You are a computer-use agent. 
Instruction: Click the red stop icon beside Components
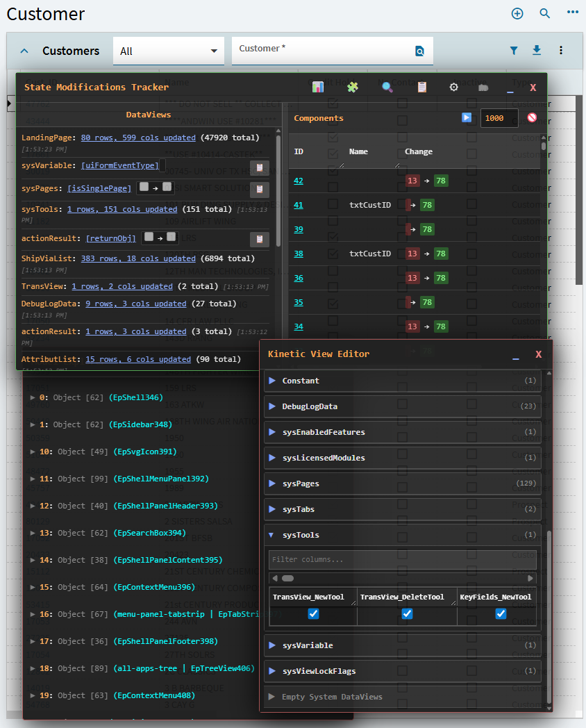coord(532,117)
